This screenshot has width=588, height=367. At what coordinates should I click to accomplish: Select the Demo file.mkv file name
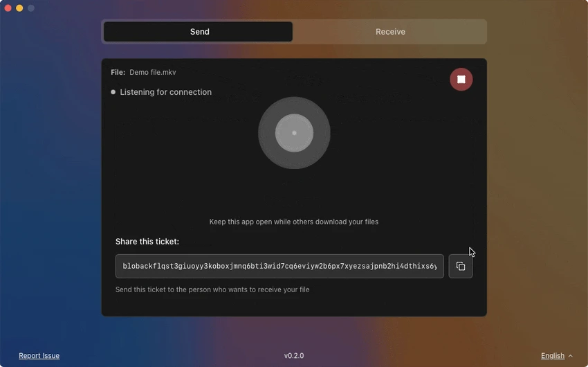(153, 73)
